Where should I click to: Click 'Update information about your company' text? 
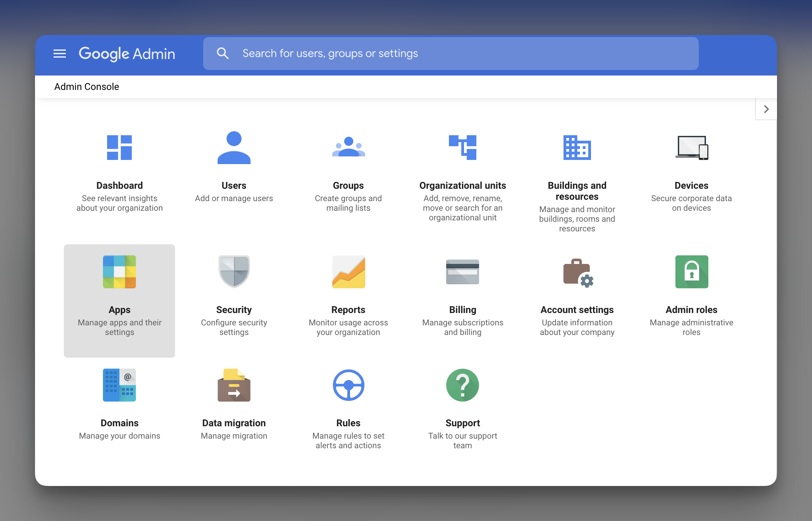tap(577, 327)
